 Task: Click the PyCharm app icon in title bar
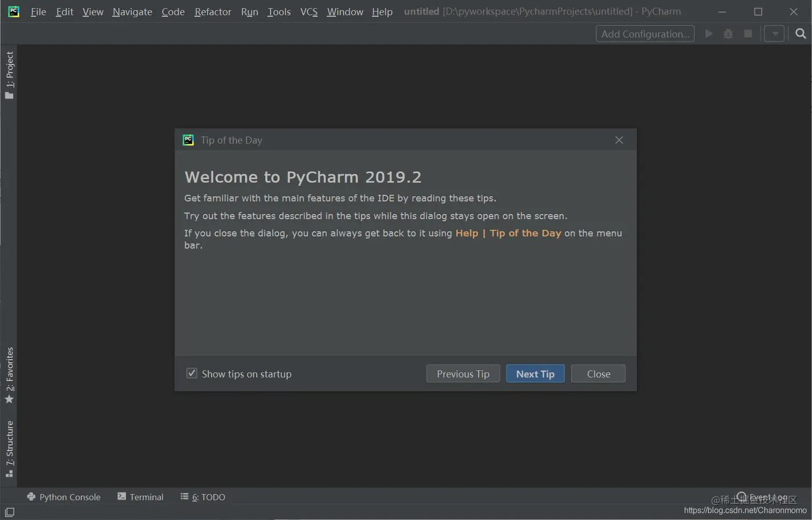pos(13,11)
